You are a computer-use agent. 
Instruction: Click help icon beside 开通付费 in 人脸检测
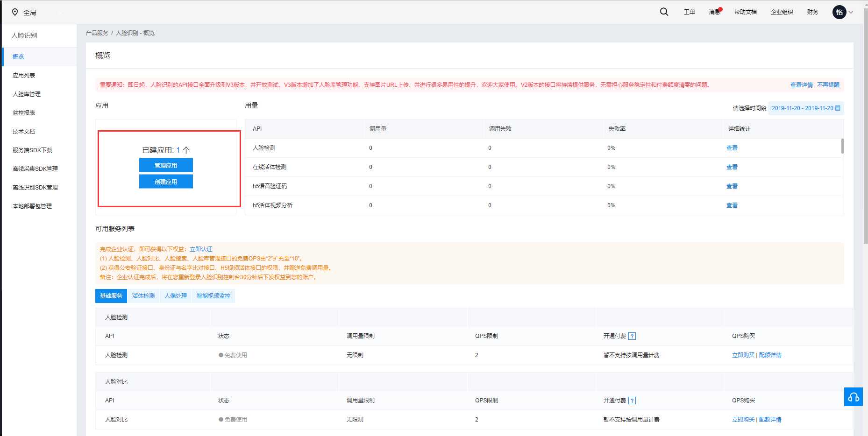click(x=632, y=336)
